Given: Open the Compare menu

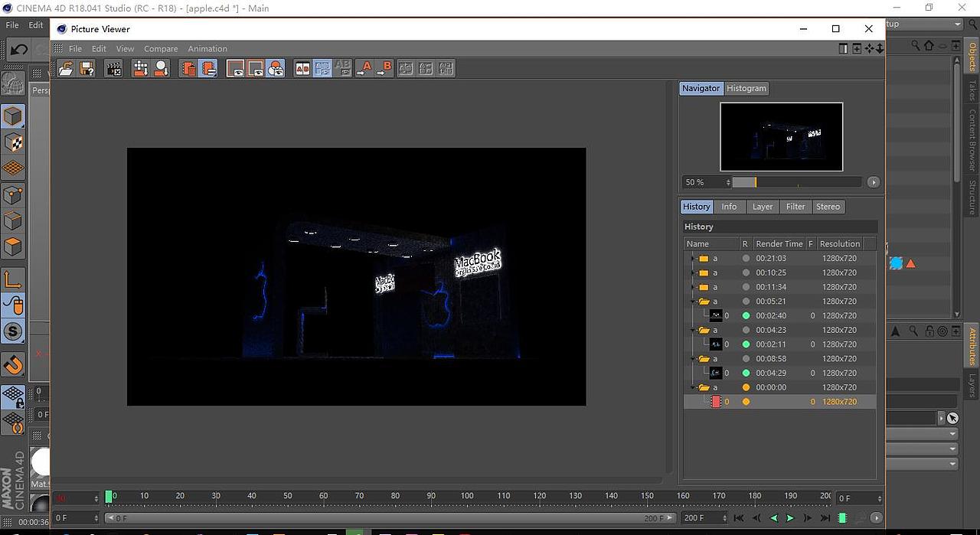Looking at the screenshot, I should coord(161,48).
